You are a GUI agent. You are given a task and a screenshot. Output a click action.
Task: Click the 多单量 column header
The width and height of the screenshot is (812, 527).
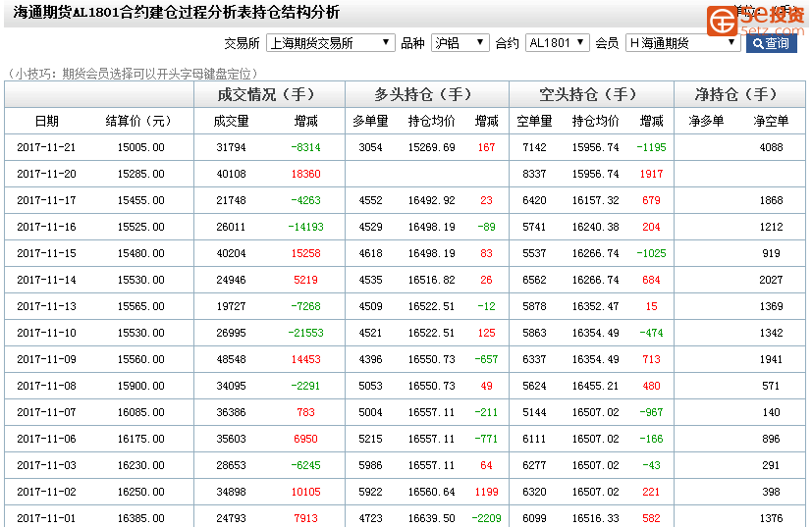tap(370, 121)
